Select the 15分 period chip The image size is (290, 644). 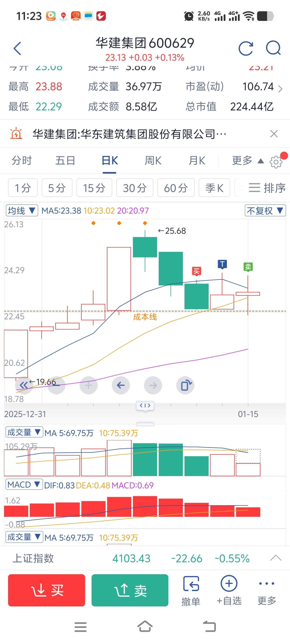(x=94, y=188)
